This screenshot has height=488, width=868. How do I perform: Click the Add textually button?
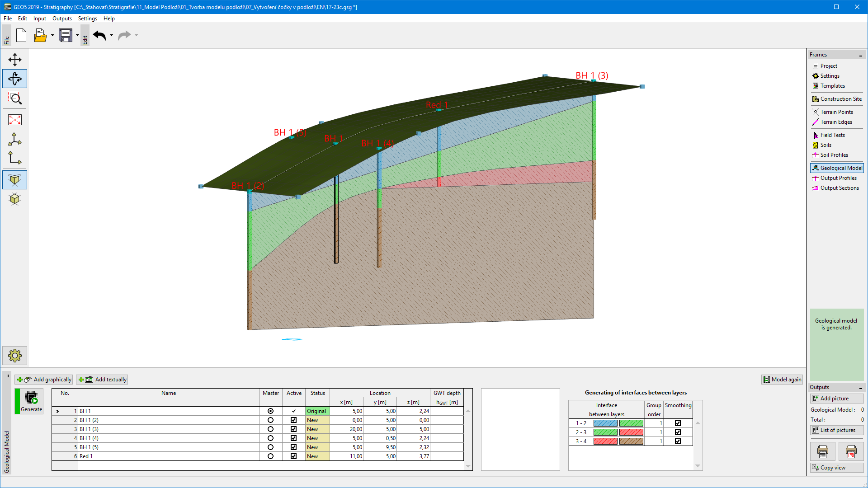tap(103, 380)
